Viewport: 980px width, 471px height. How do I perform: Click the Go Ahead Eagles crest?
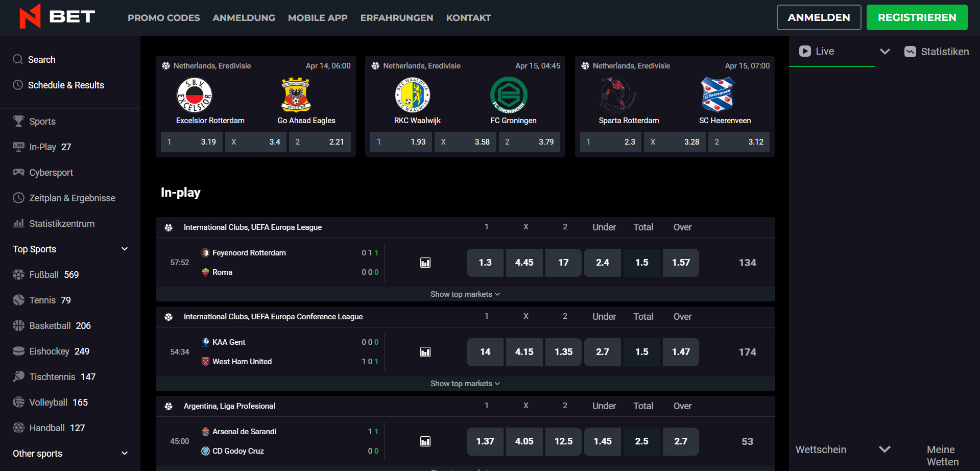tap(296, 95)
